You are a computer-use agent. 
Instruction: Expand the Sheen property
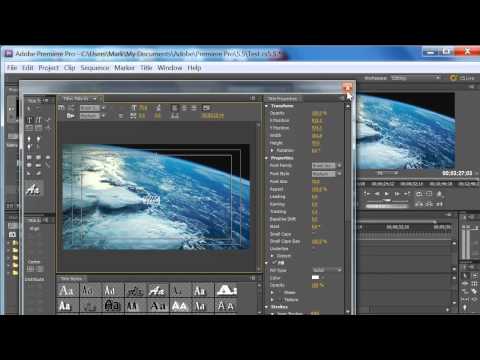(x=272, y=292)
